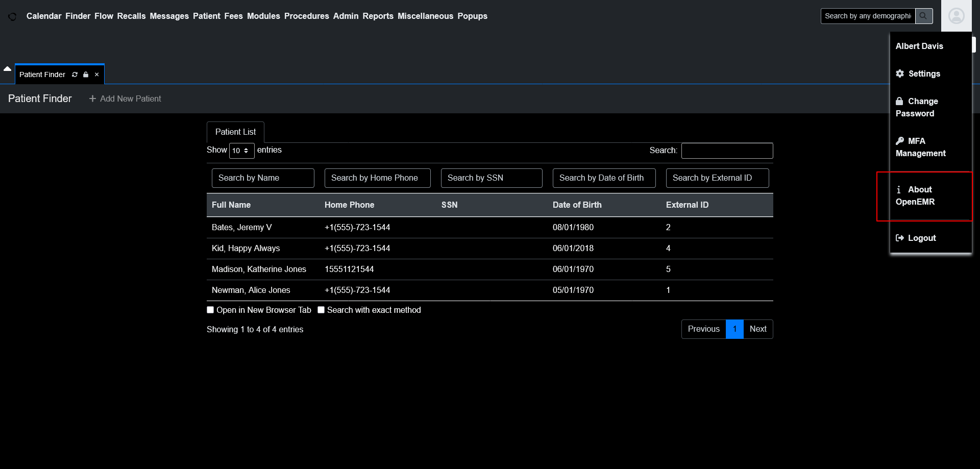Open MFA Management from user menu
Viewport: 980px width, 469px height.
920,147
